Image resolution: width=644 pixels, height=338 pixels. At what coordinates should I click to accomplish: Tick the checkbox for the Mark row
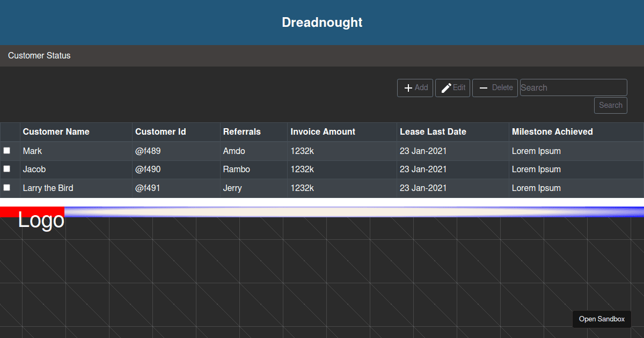(7, 151)
